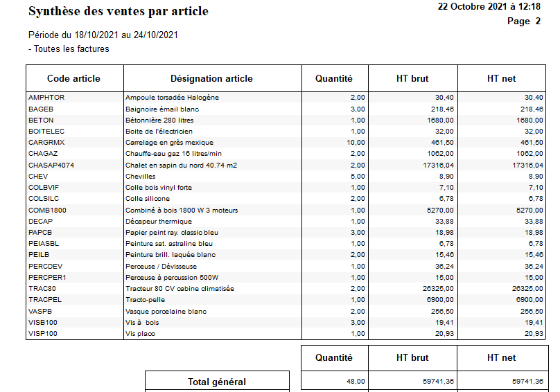This screenshot has height=392, width=560.
Task: Click the 'HT net' header in main table
Action: tap(502, 78)
